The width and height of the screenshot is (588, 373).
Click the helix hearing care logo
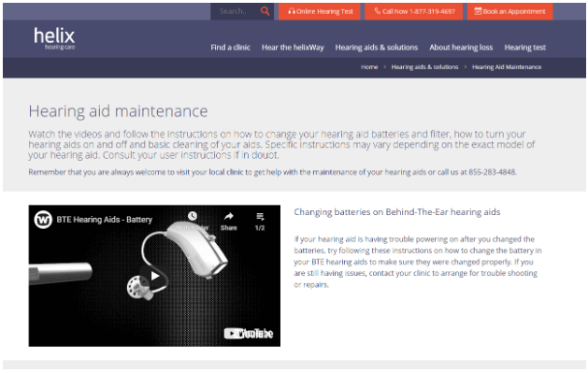pyautogui.click(x=54, y=38)
